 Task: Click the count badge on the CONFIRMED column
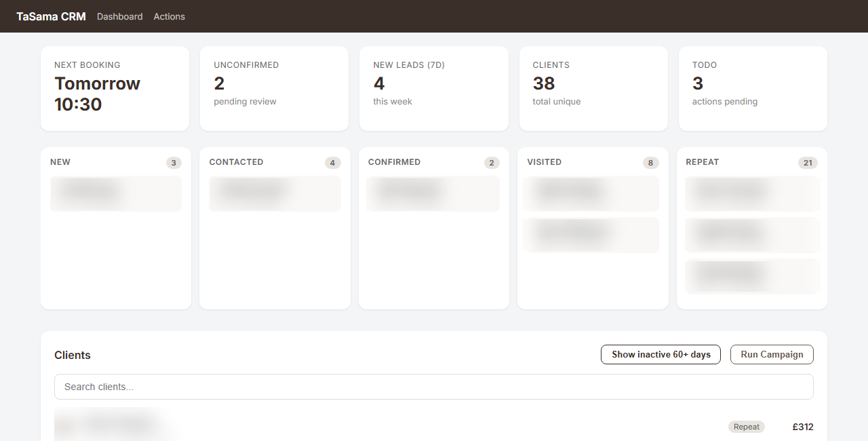[x=491, y=163]
